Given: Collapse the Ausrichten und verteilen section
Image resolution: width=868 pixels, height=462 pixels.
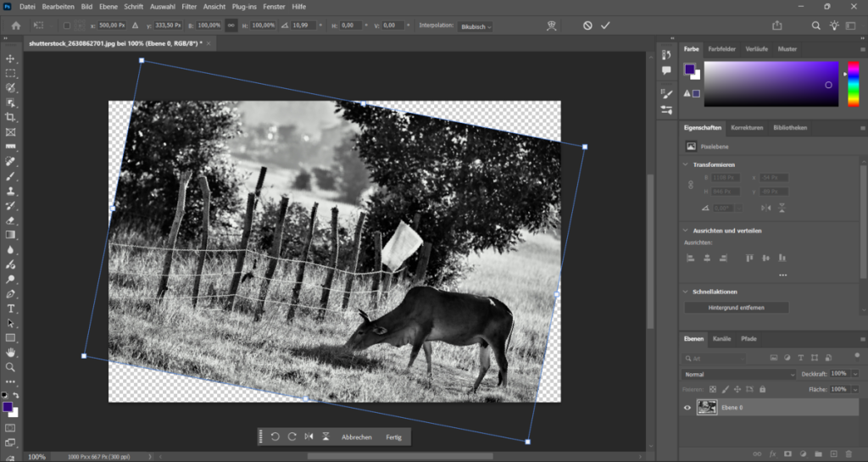Looking at the screenshot, I should (685, 231).
